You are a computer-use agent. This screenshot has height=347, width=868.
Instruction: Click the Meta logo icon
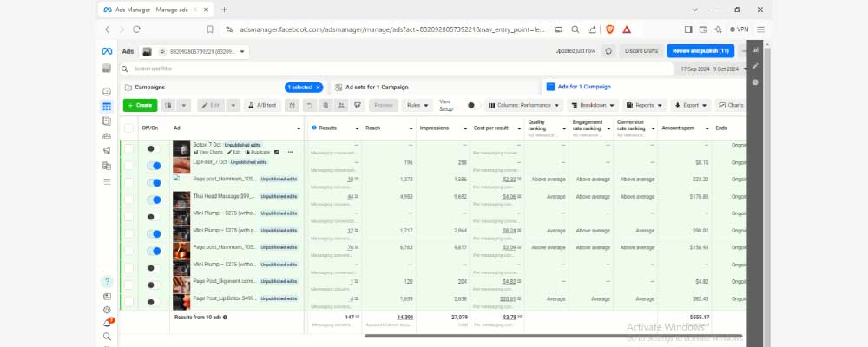(106, 51)
